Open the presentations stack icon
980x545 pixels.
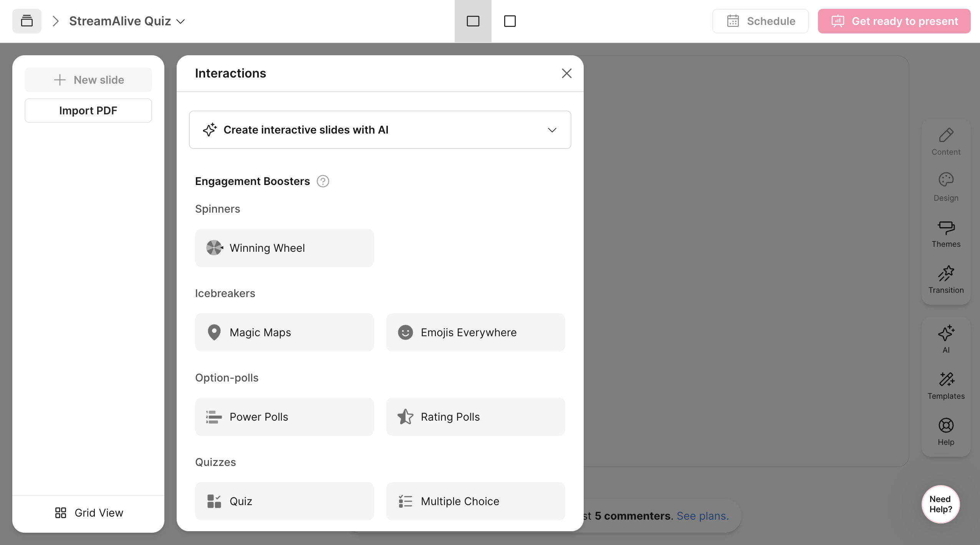point(27,21)
